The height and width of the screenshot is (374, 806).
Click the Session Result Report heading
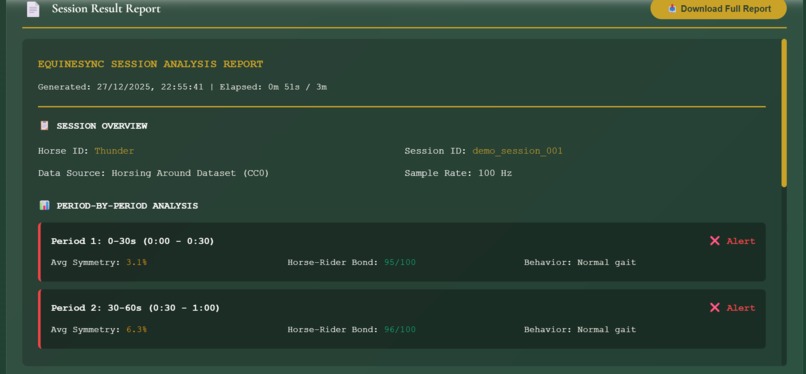point(106,9)
